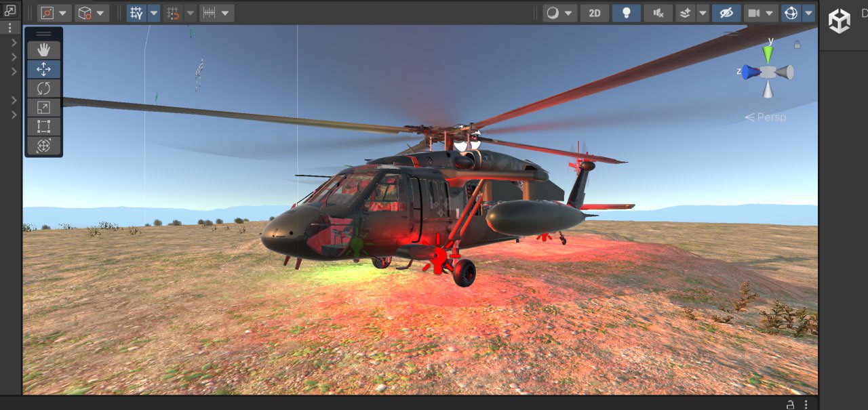This screenshot has width=868, height=410.
Task: Open the tool handle pivot position dropdown
Action: (54, 13)
